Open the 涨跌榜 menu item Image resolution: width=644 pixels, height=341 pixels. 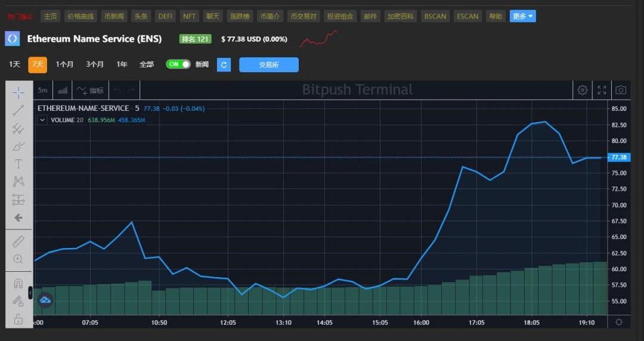pos(240,16)
